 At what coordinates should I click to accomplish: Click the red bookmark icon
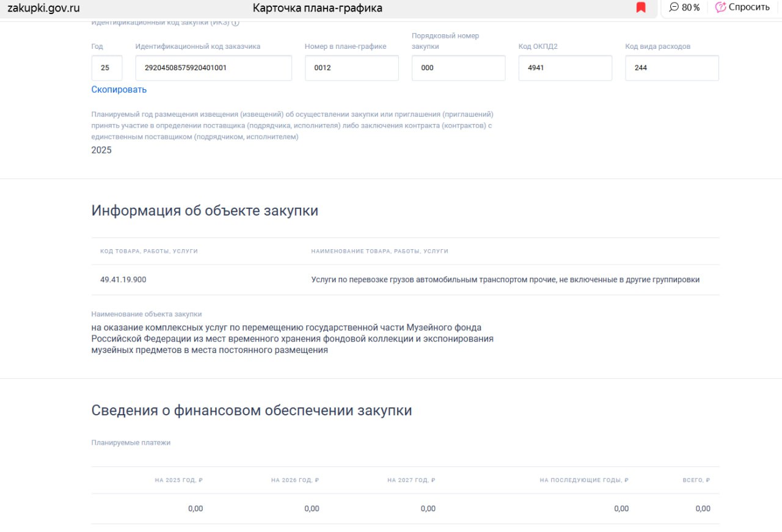(641, 8)
